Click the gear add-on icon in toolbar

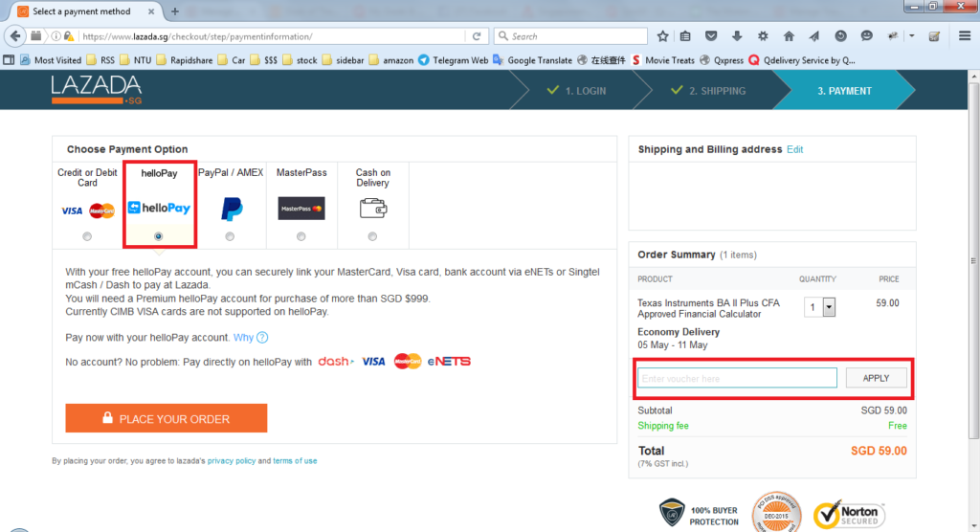(763, 36)
